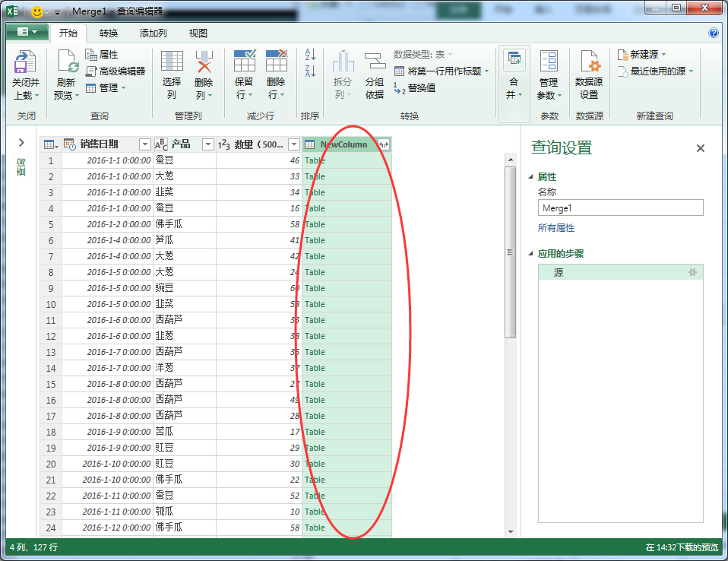Click the cell 佛手瓜 in row 5

185,224
